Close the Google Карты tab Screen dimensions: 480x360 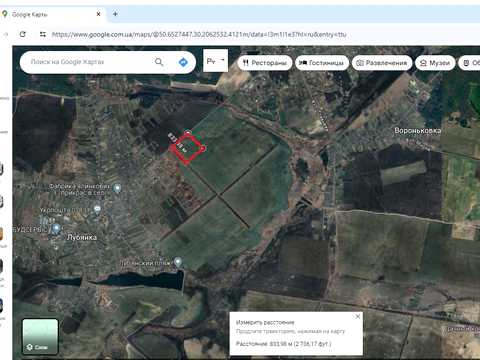coord(98,14)
